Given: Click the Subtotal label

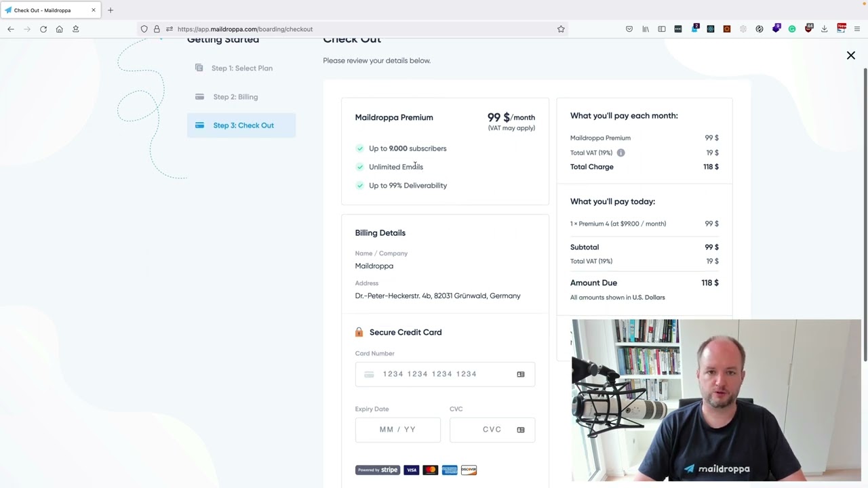Looking at the screenshot, I should pos(585,247).
